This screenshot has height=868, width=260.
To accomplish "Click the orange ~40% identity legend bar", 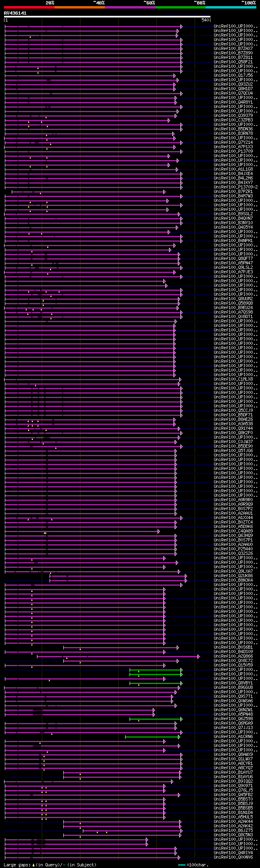I will [80, 7].
